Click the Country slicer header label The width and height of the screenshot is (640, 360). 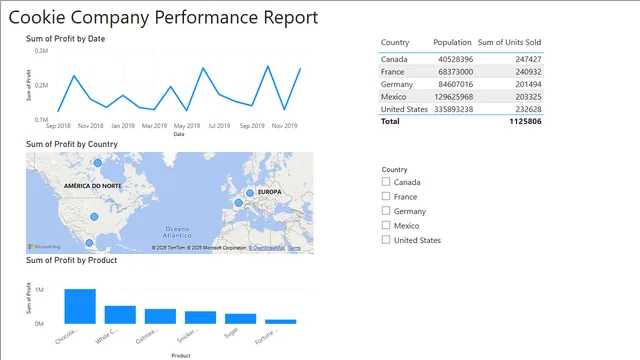tap(394, 169)
